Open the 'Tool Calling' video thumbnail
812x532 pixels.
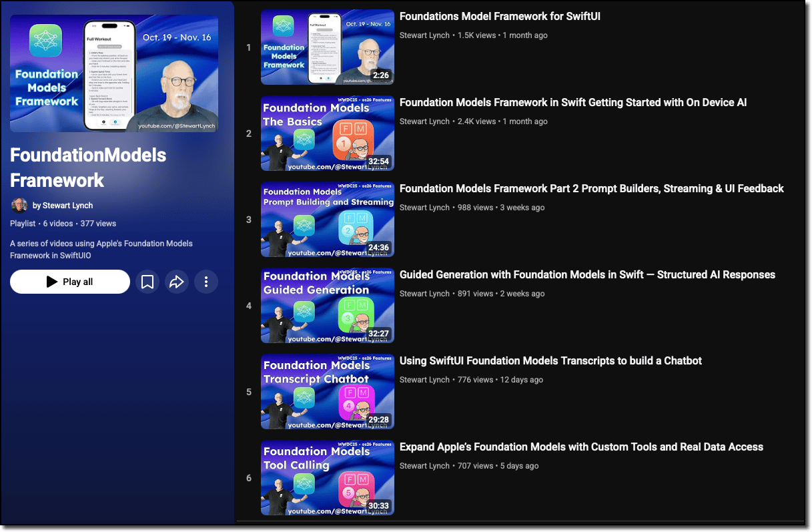(327, 478)
